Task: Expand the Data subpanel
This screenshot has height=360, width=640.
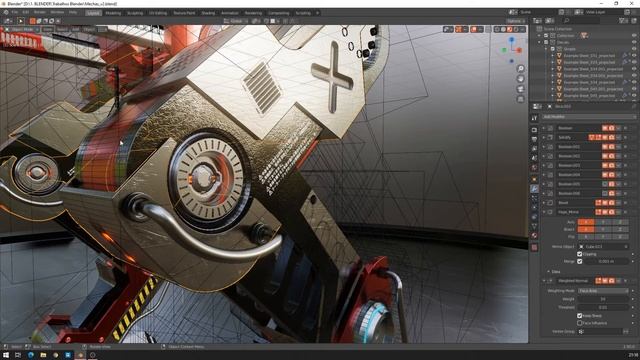Action: [553, 271]
